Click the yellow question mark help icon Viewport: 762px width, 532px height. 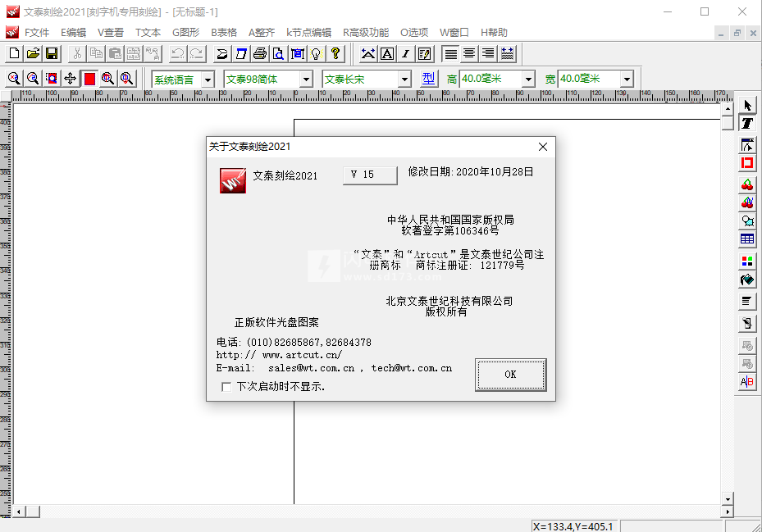pos(335,53)
